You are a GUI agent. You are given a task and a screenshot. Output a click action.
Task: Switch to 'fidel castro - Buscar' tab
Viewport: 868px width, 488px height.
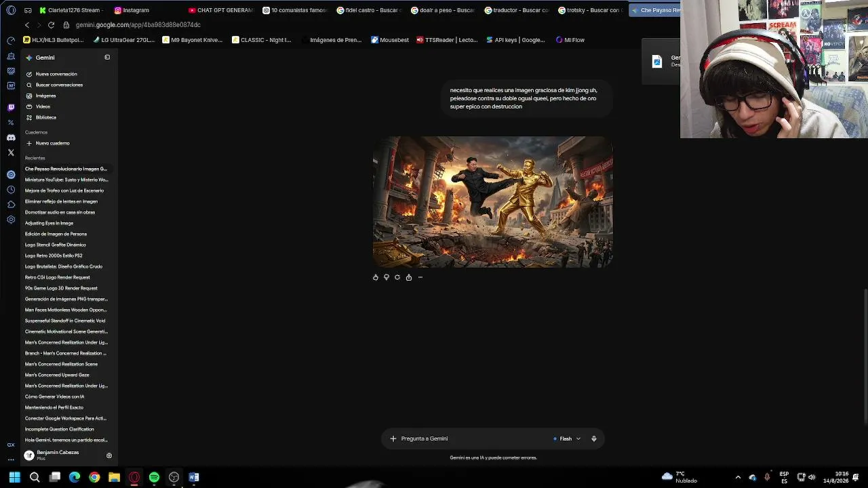[369, 10]
